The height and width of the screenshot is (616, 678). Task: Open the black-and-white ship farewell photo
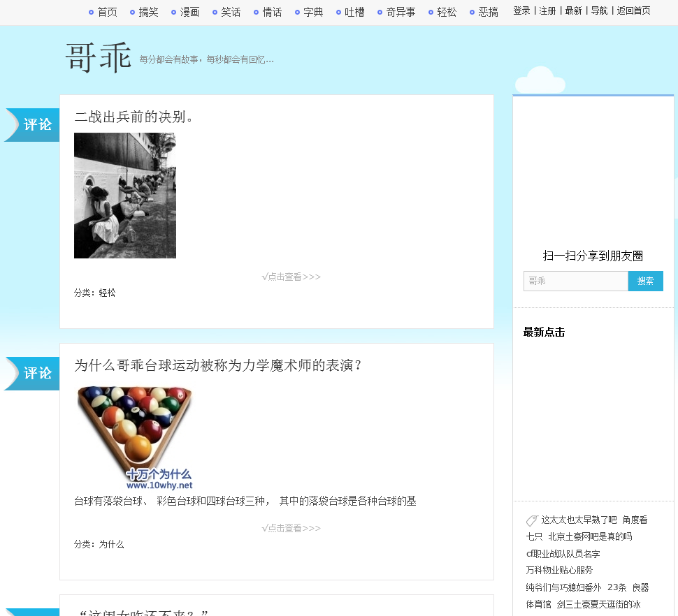[125, 196]
